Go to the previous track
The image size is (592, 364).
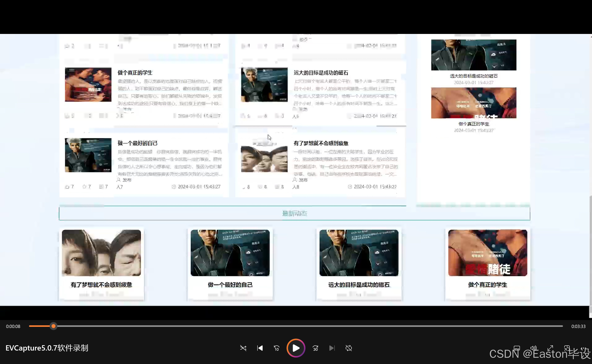pos(260,348)
